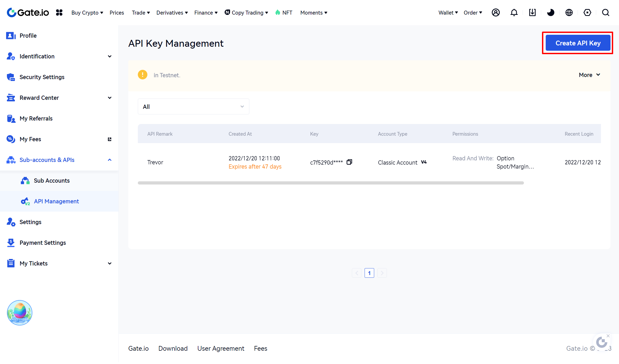Click the next page arrow
The width and height of the screenshot is (619, 364).
click(382, 273)
